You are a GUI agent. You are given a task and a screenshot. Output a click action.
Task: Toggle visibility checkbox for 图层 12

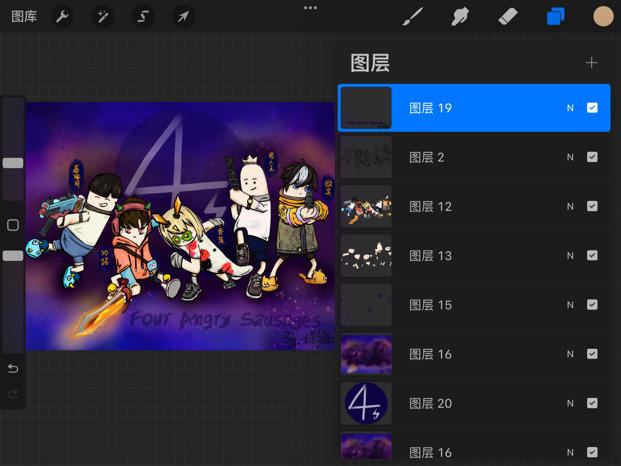pyautogui.click(x=592, y=206)
